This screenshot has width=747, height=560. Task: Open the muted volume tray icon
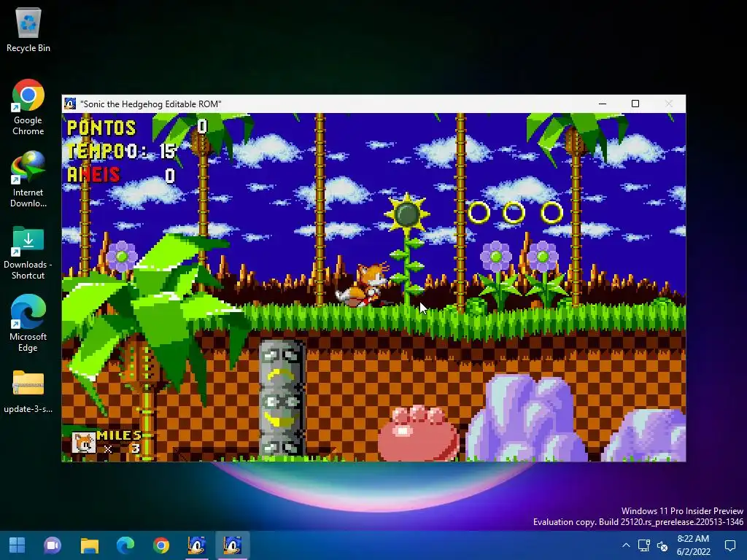662,545
